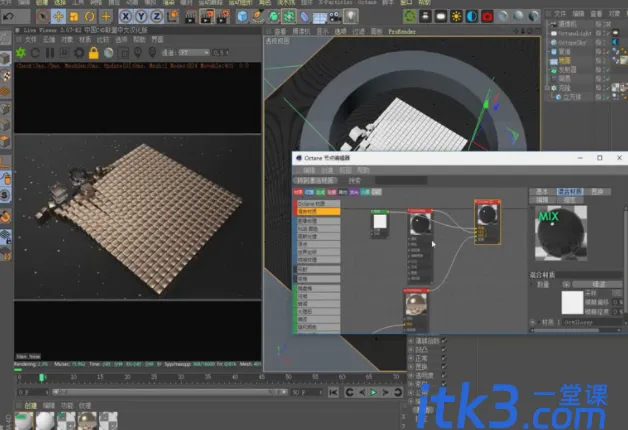Add a cube primitive object
The height and width of the screenshot is (430, 628).
click(x=242, y=16)
